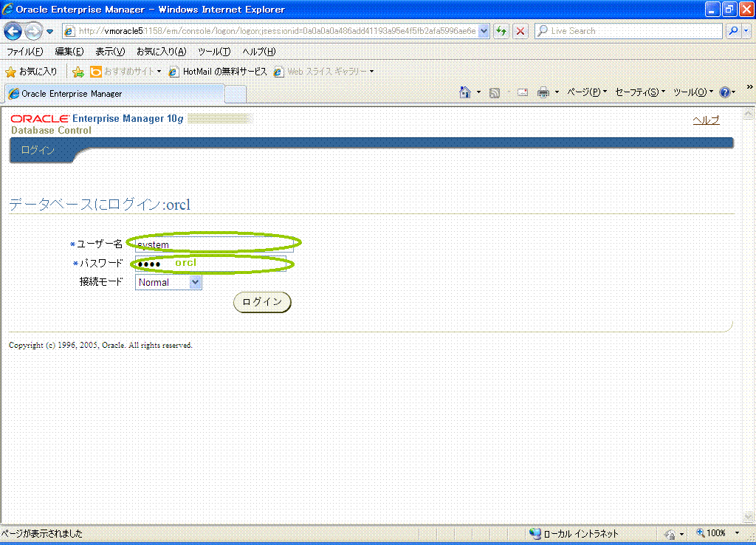Open the お気に入り(A) menu
This screenshot has height=545, width=756.
click(161, 52)
